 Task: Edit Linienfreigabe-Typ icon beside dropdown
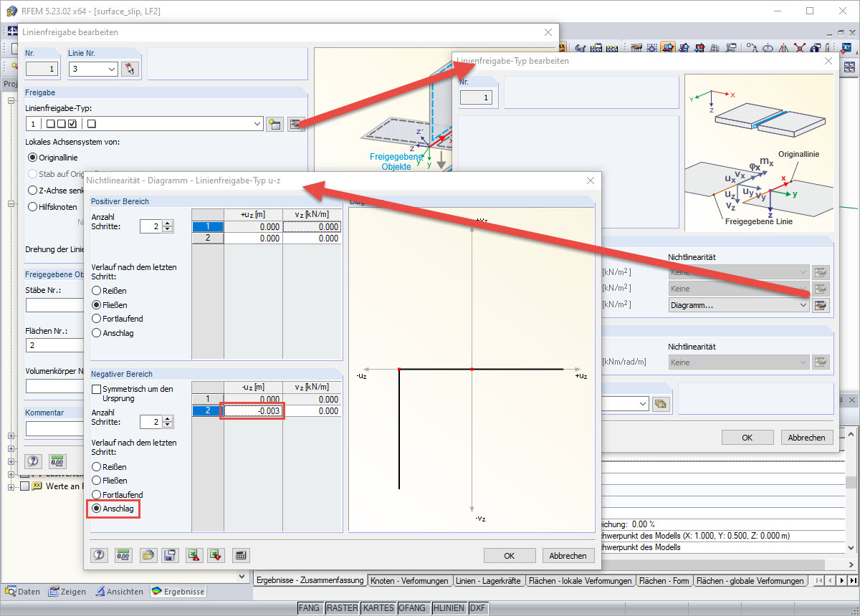point(297,124)
